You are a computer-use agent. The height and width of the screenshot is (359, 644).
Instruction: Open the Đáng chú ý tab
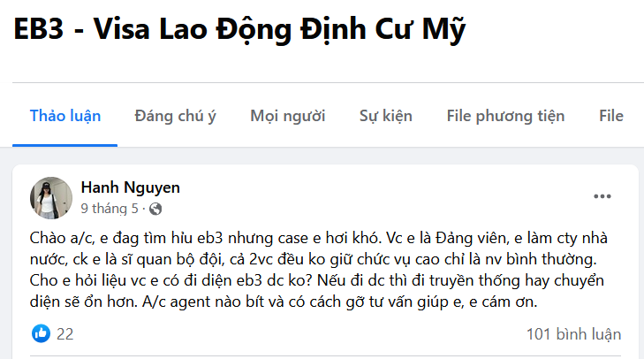176,116
